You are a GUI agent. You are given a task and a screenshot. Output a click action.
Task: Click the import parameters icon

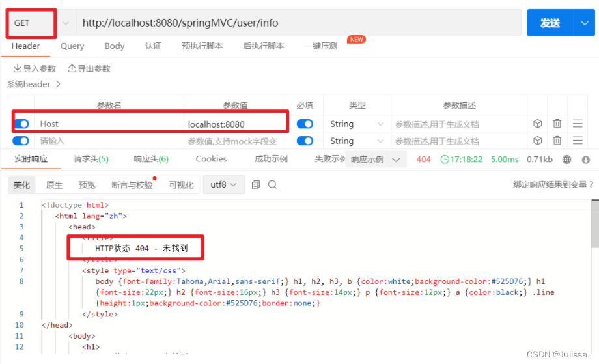(x=17, y=68)
